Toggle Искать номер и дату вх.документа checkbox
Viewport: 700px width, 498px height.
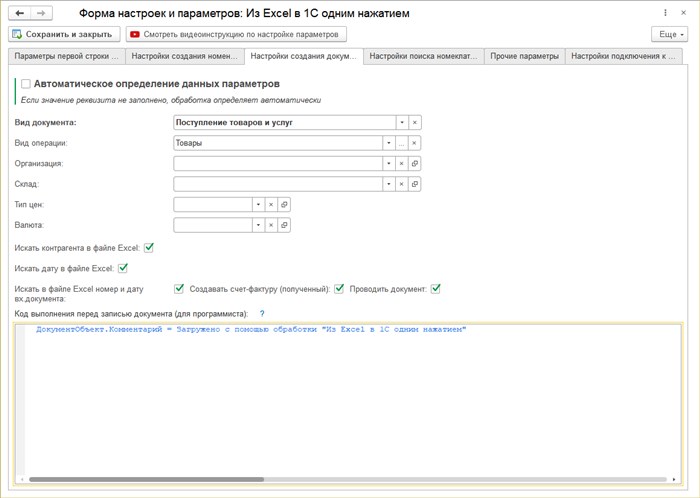tap(179, 289)
